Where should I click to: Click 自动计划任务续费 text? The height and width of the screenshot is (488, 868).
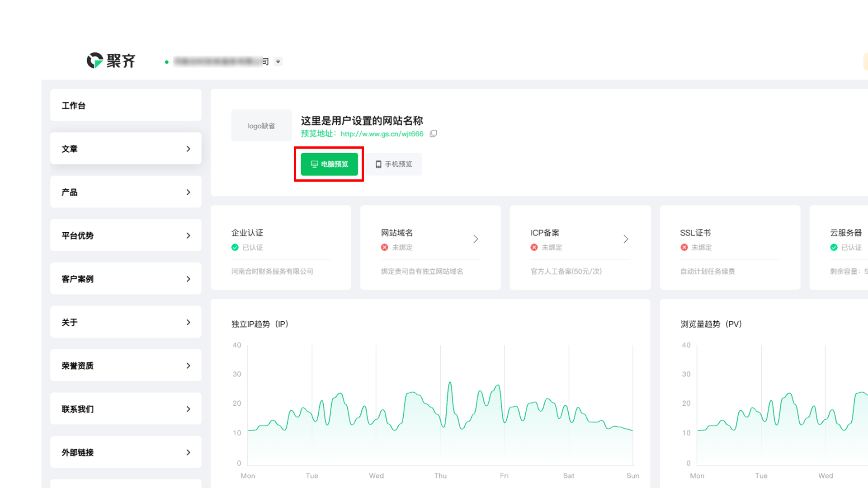[x=708, y=271]
